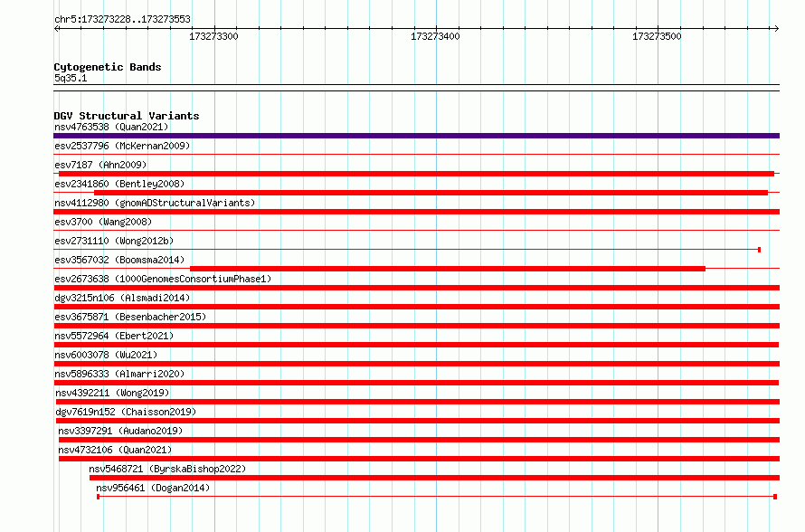Click the left arrow of the ruler
This screenshot has width=805, height=532.
tap(56, 28)
